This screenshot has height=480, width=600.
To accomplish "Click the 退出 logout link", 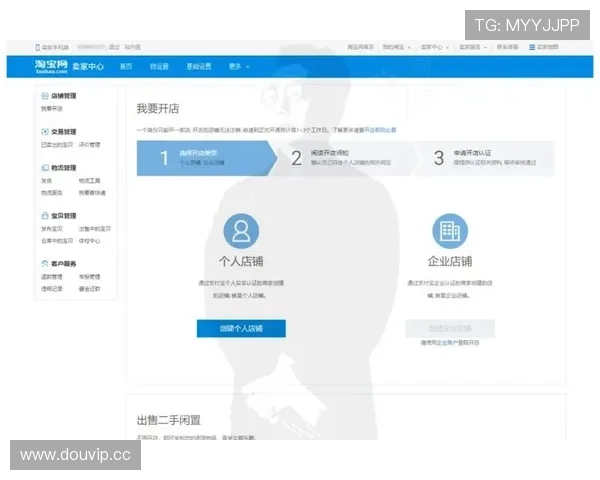I will point(114,47).
